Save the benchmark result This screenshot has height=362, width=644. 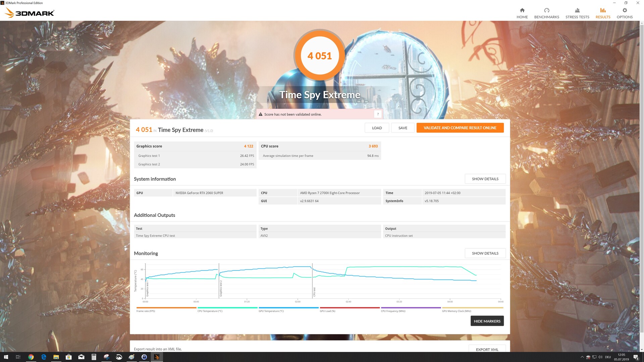point(402,128)
